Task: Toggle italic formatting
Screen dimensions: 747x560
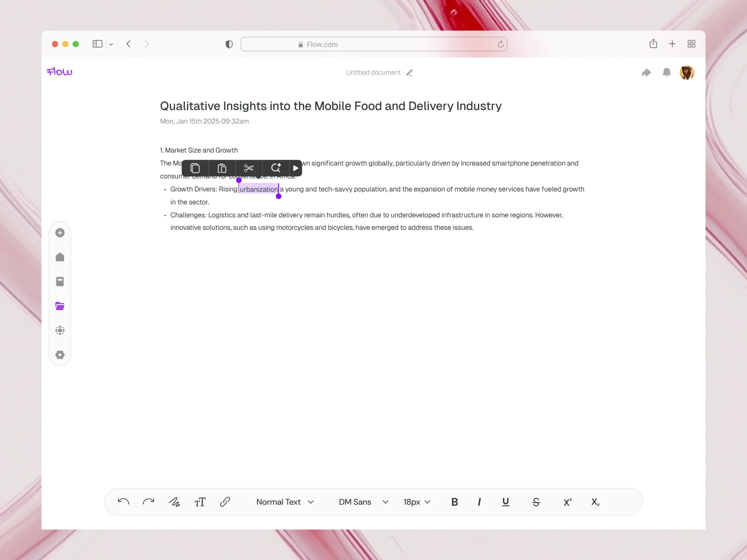Action: 479,502
